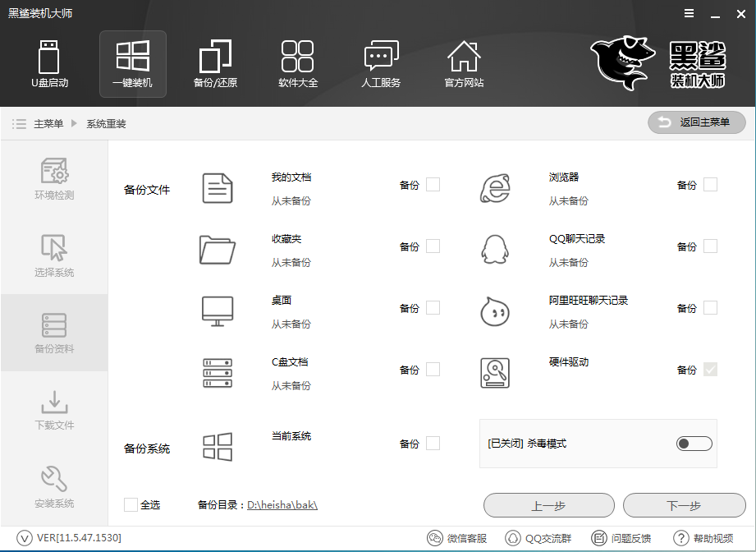Click the 下一步 button
The image size is (756, 552).
click(x=685, y=505)
